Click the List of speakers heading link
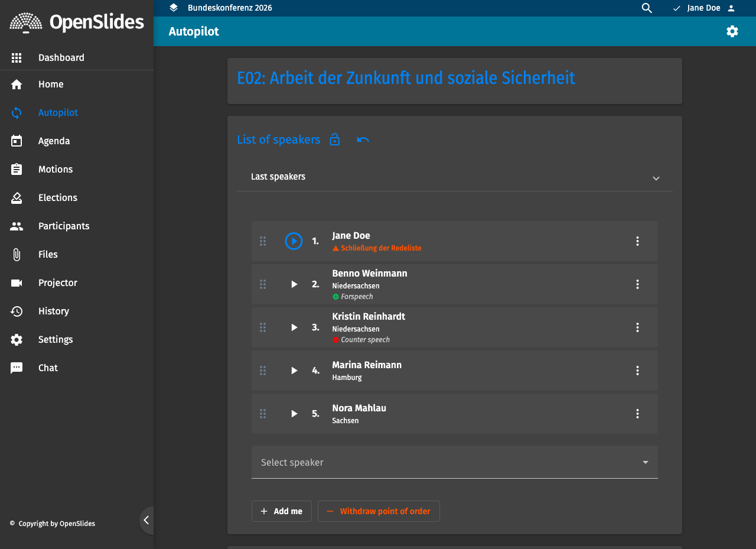The height and width of the screenshot is (549, 756). (279, 139)
